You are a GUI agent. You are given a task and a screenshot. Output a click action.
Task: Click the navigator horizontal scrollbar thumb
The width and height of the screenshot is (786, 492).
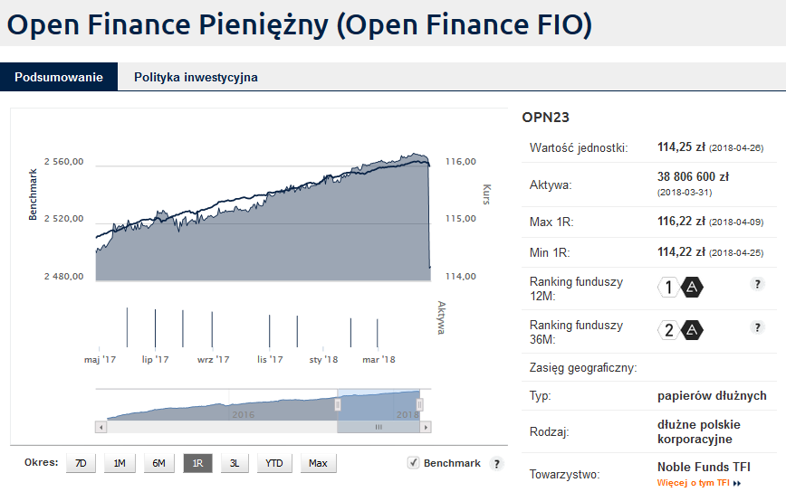378,427
